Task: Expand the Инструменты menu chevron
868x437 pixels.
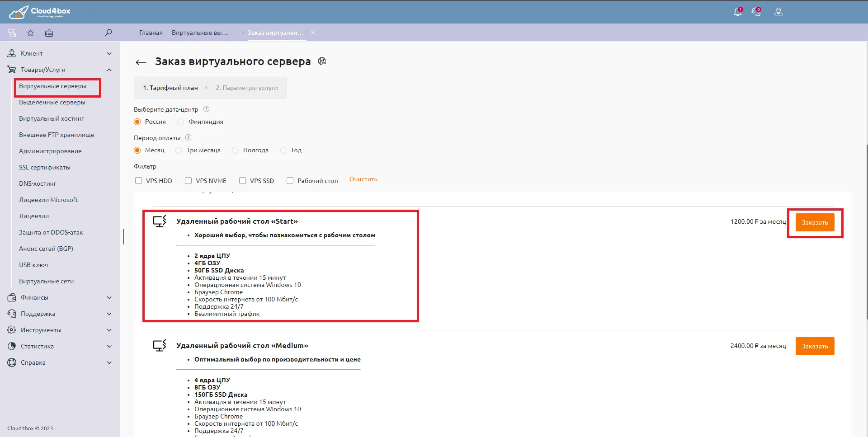Action: [x=109, y=330]
